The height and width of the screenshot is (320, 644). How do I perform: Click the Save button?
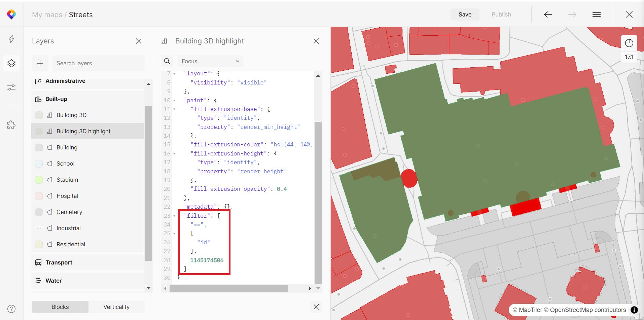click(465, 14)
